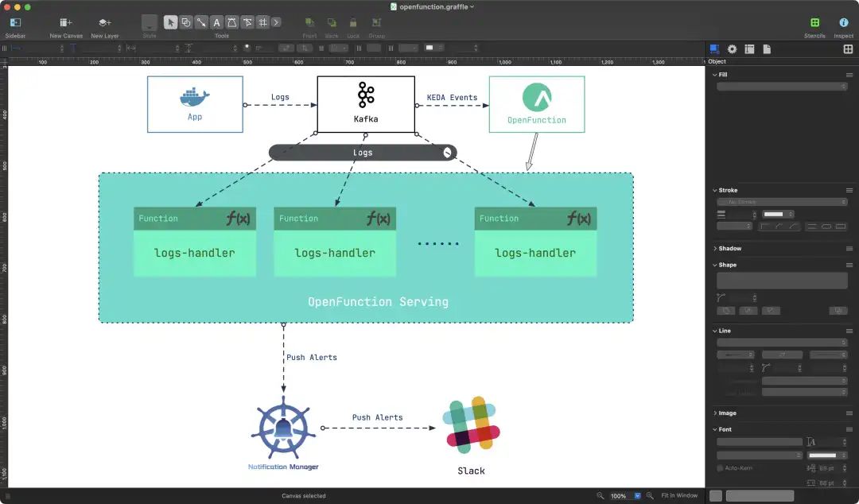Open the inspector grid layout button
Screen dimensions: 859x504
[x=848, y=49]
